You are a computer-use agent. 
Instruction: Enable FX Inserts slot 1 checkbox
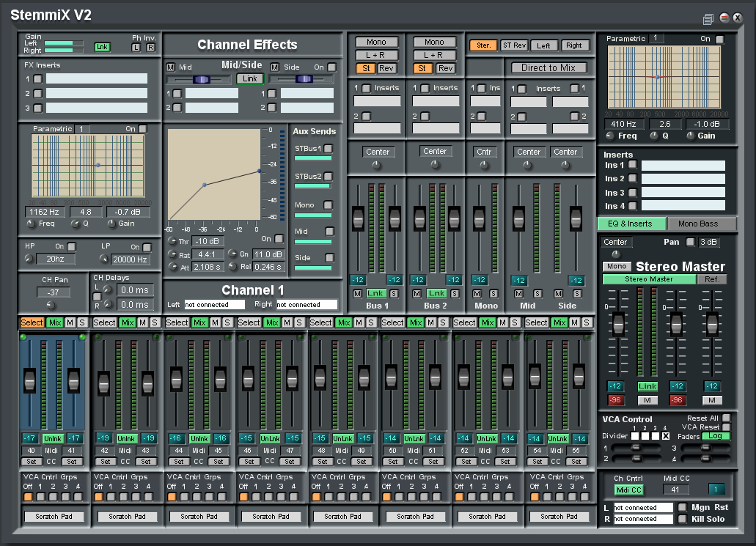(x=37, y=79)
